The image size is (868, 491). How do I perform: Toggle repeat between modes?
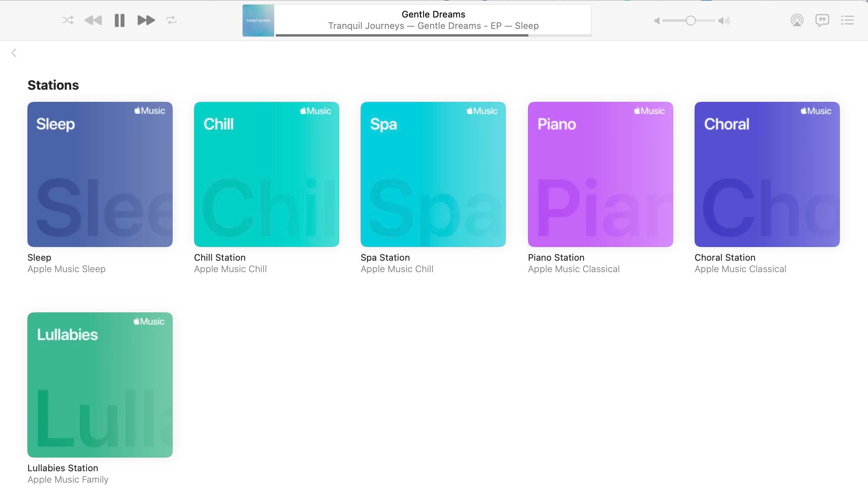171,21
